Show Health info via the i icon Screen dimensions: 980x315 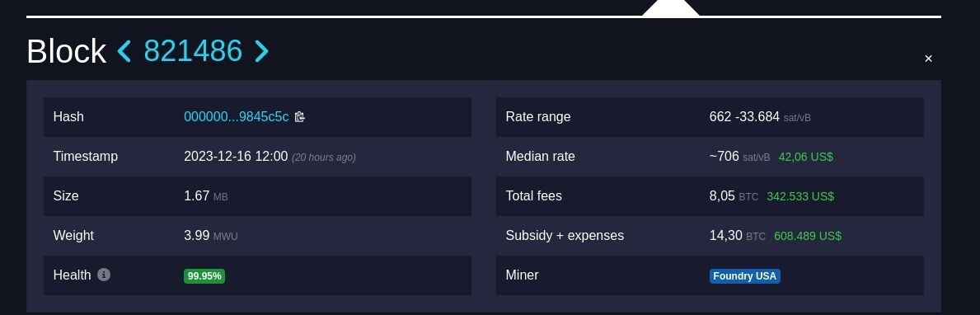[104, 275]
